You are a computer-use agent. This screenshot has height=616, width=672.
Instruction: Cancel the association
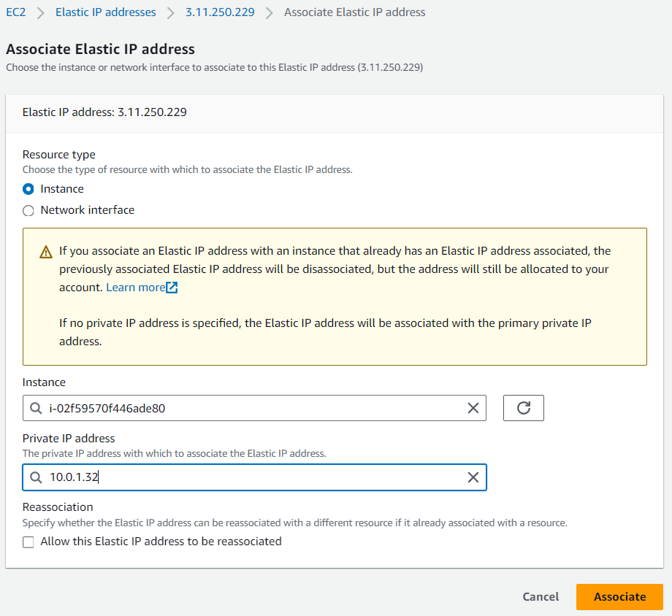(x=541, y=597)
